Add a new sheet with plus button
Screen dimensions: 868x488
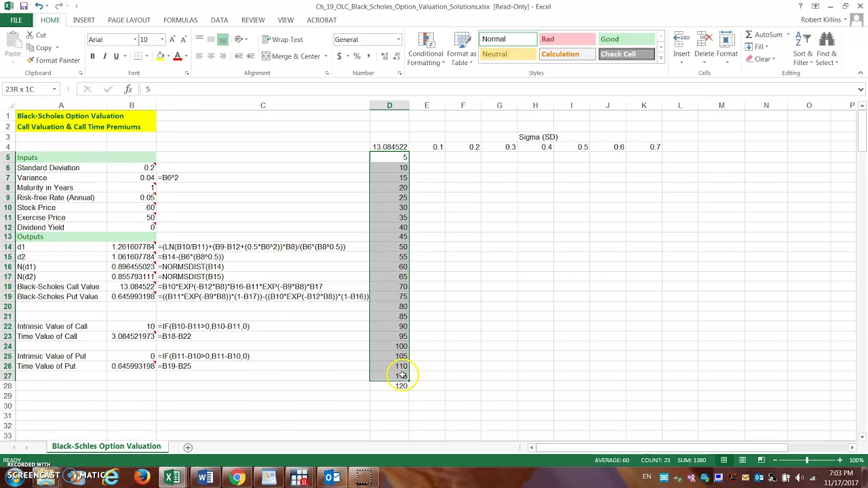188,447
